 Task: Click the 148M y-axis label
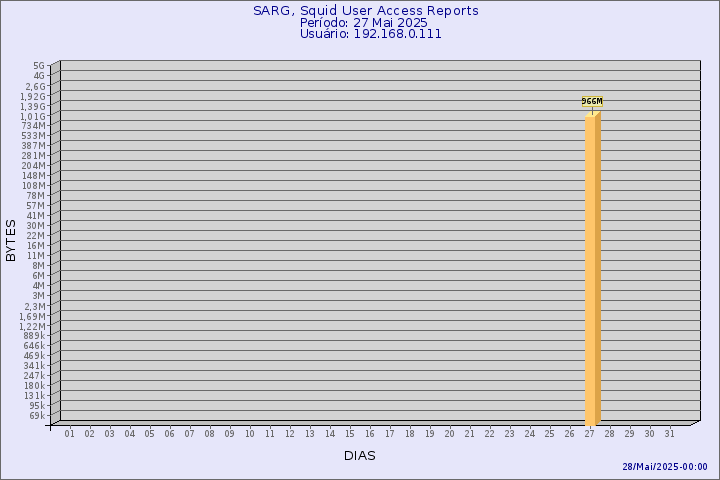point(34,176)
